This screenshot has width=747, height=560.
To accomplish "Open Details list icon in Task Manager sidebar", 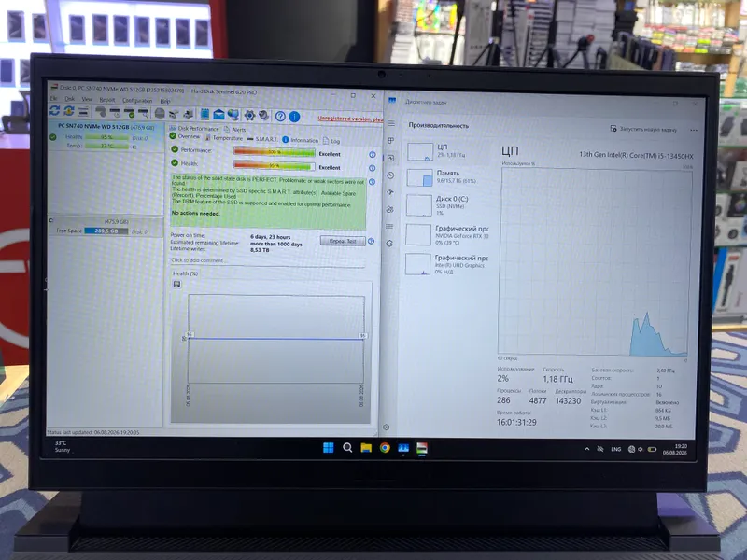I will tap(389, 226).
